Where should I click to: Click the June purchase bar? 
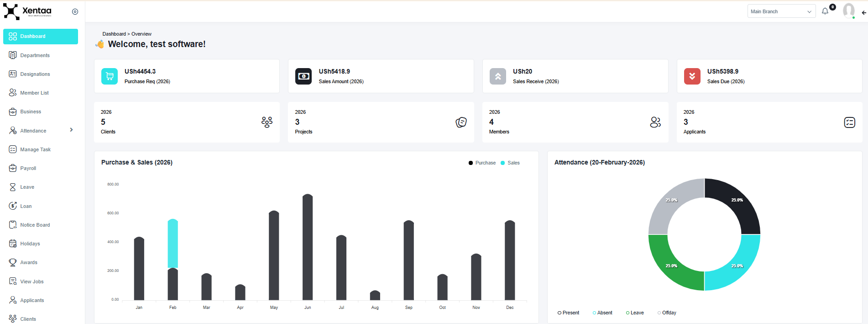coord(308,247)
